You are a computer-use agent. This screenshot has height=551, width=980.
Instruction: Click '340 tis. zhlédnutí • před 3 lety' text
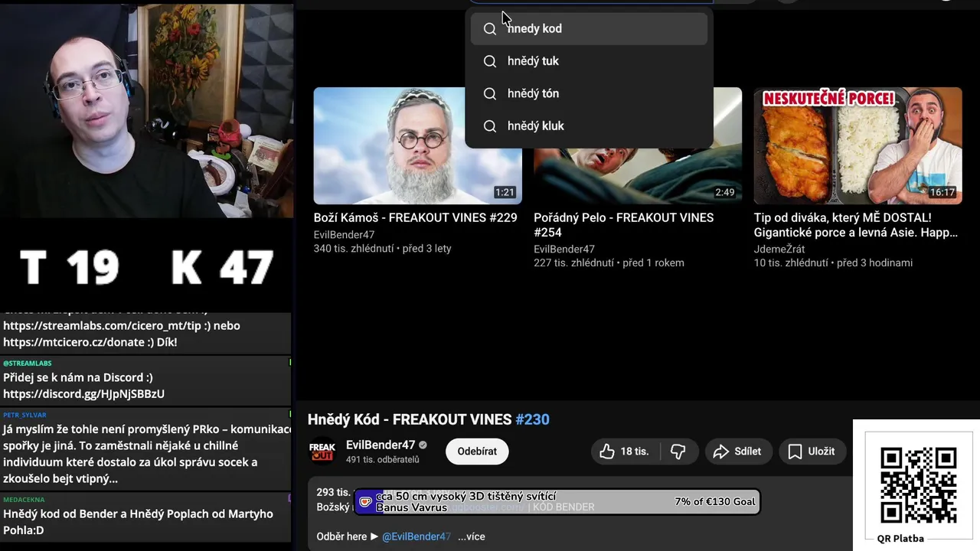(x=382, y=249)
